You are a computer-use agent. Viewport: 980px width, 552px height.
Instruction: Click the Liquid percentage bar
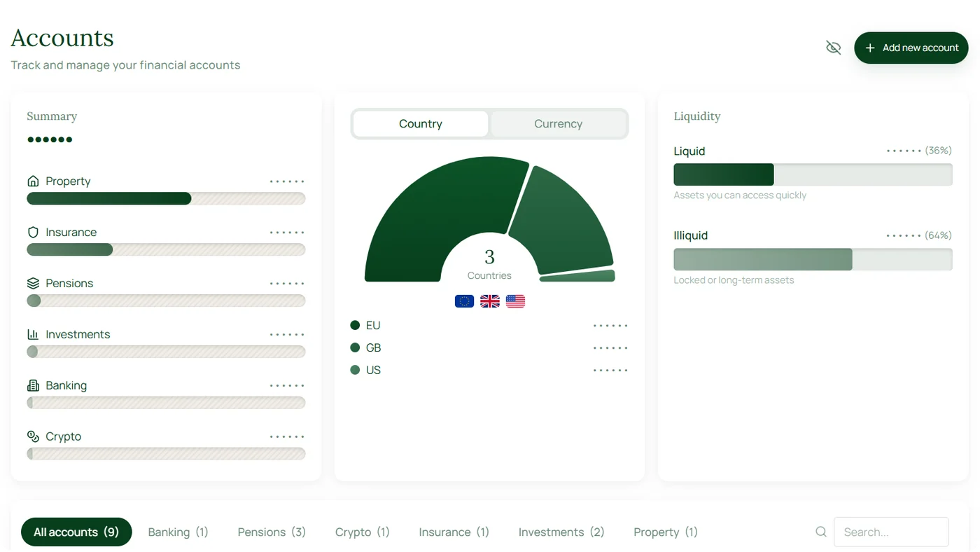(x=813, y=174)
